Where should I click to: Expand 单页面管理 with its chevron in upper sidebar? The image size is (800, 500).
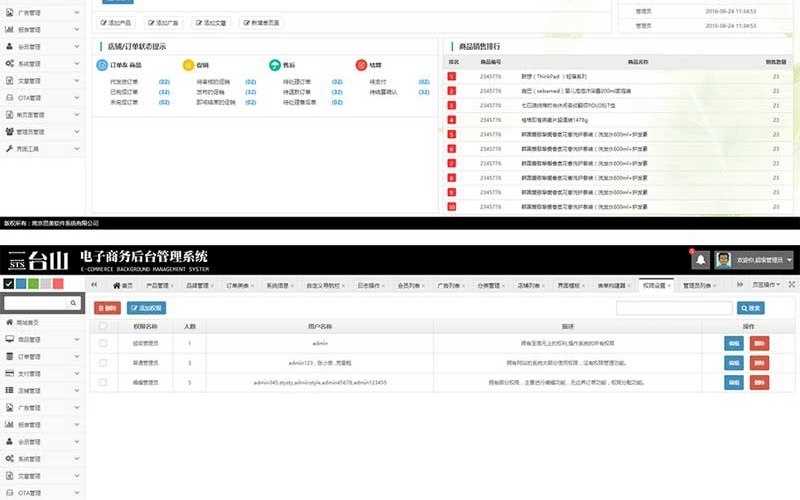click(x=77, y=115)
